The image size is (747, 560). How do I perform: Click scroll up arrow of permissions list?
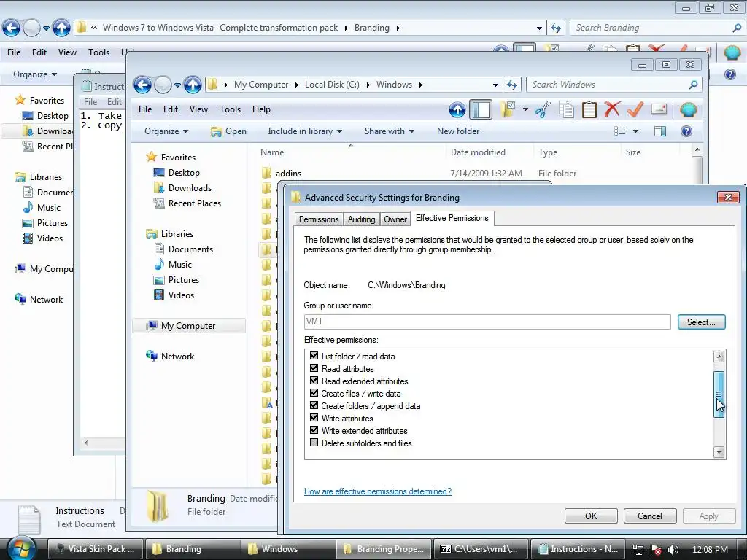(x=719, y=356)
